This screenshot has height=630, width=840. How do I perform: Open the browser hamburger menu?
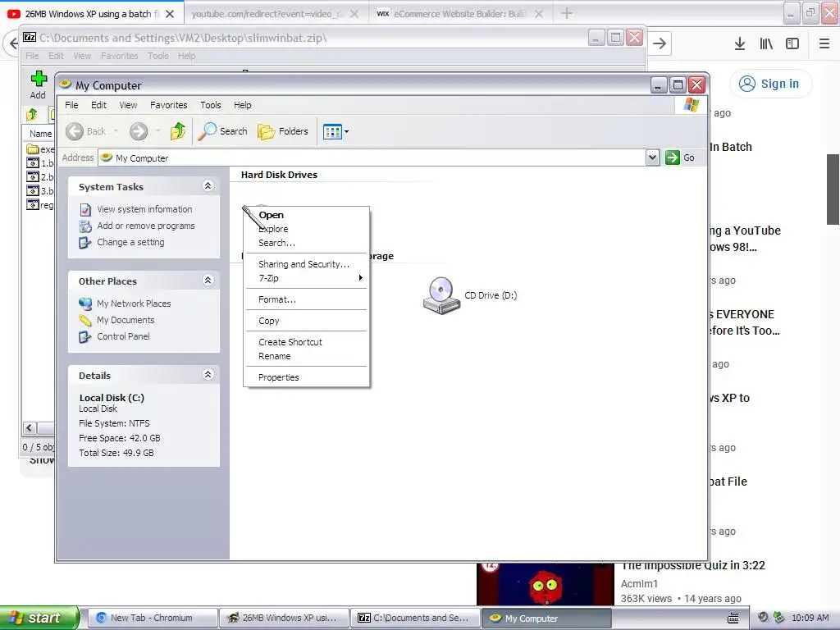[824, 44]
